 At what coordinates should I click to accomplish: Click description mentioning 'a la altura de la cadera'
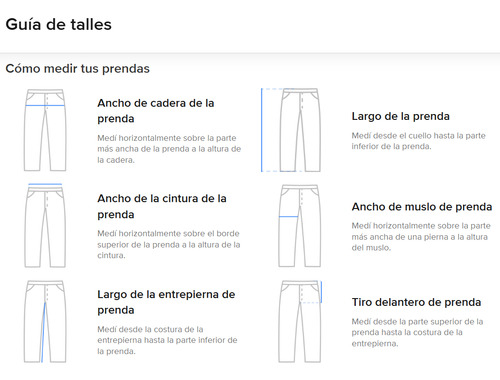point(169,149)
